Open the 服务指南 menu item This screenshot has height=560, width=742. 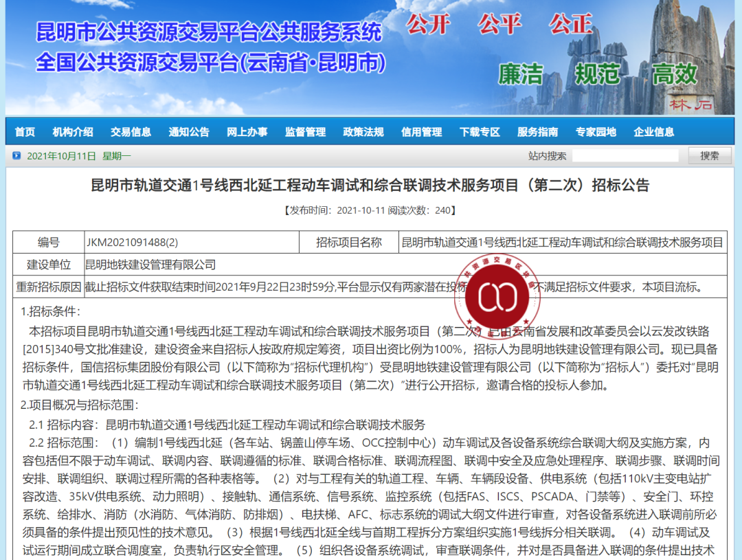pyautogui.click(x=537, y=132)
